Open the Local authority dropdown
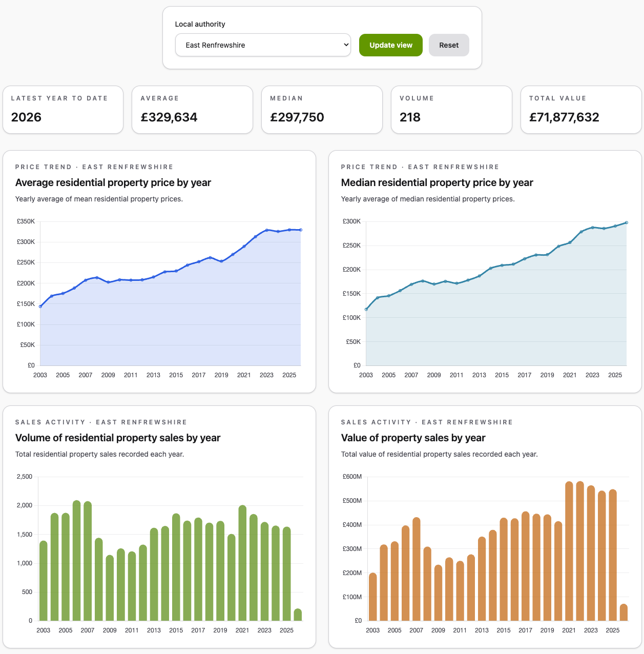Image resolution: width=644 pixels, height=654 pixels. coord(263,45)
